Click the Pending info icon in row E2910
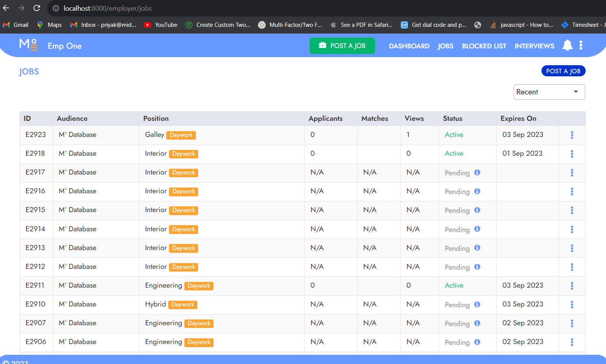 pos(477,305)
